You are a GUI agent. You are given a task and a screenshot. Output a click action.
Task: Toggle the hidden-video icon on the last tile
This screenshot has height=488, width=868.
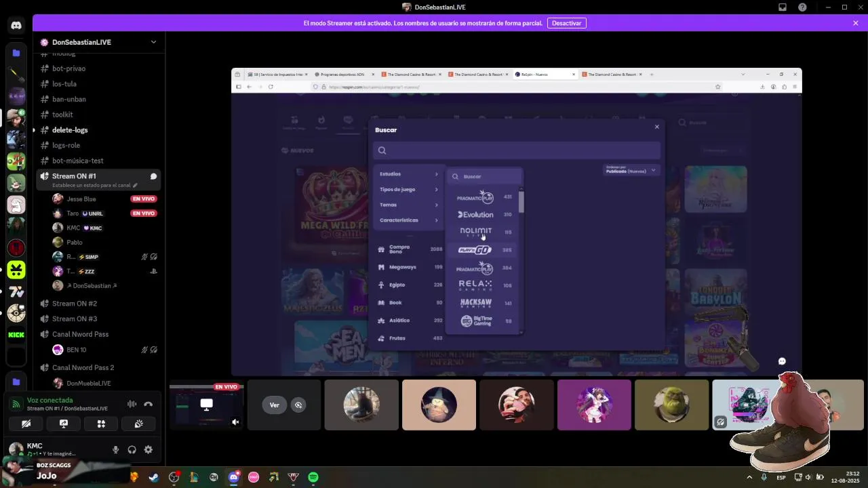tap(720, 422)
